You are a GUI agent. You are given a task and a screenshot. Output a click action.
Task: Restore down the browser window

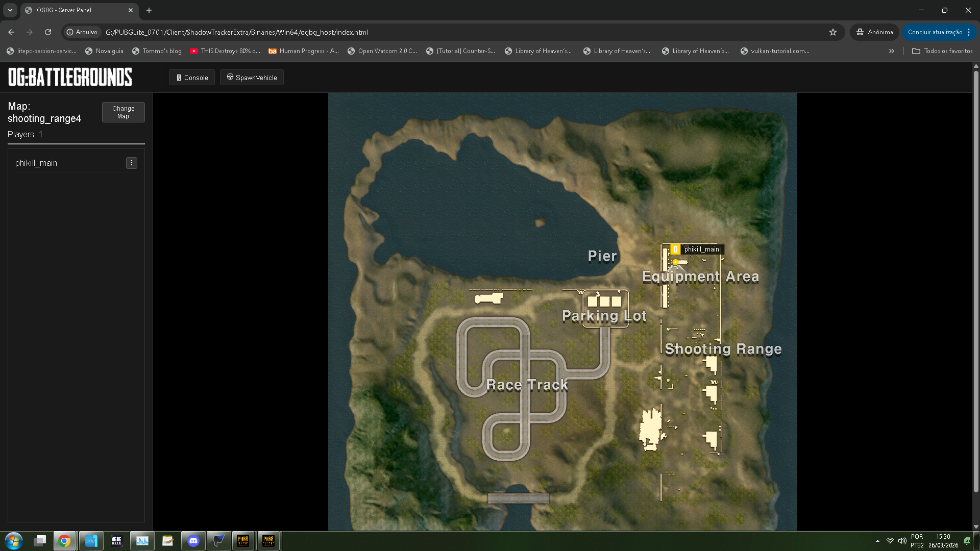pos(945,10)
